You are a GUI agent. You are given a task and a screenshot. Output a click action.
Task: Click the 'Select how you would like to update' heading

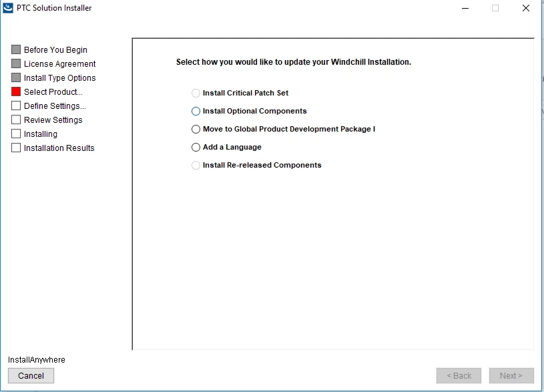point(294,62)
